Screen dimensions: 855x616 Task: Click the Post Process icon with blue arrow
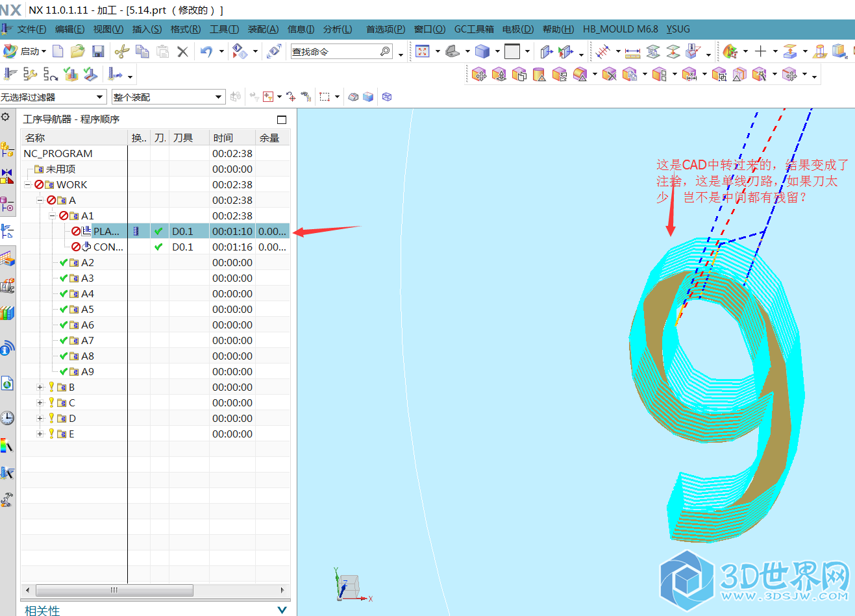point(116,75)
